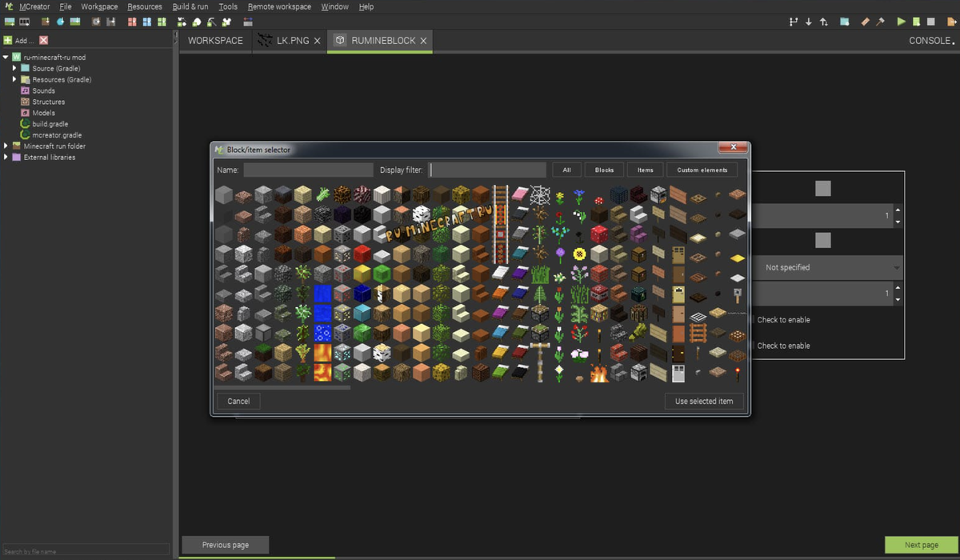This screenshot has width=960, height=560.
Task: Click Cancel in the Block/item selector
Action: click(238, 401)
